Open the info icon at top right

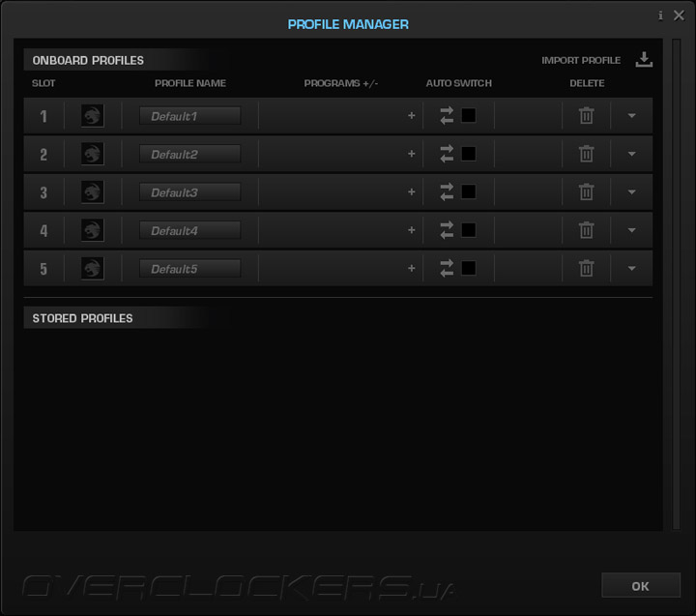(660, 15)
